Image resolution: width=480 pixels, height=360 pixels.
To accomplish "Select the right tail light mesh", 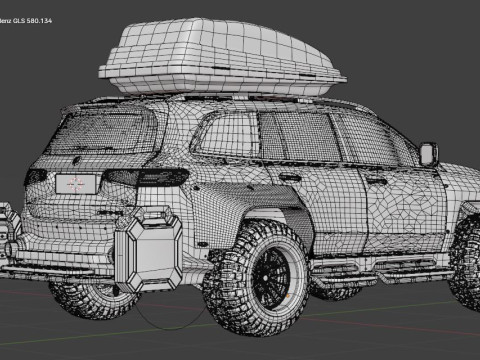I will [x=147, y=177].
